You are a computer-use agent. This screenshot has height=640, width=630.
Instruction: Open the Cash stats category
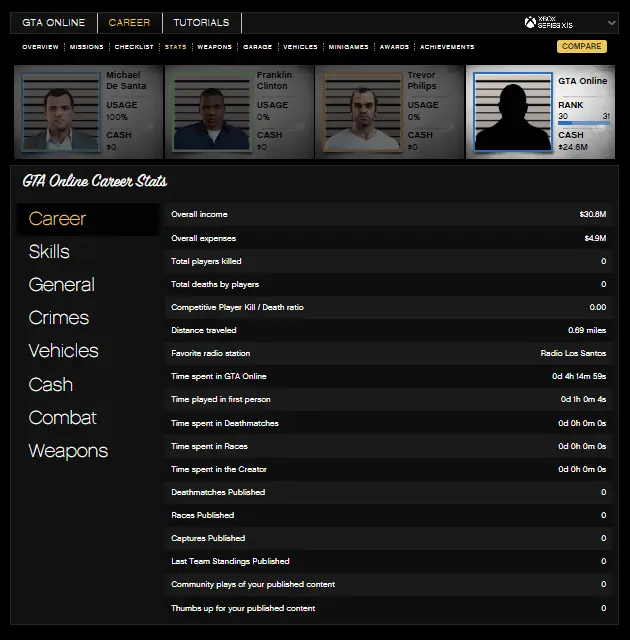click(x=51, y=384)
